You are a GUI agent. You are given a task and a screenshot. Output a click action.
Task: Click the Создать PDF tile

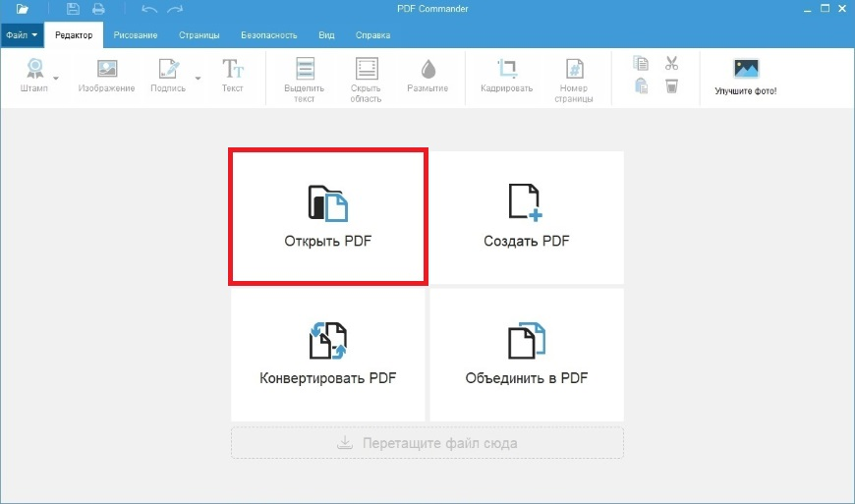[x=527, y=217]
